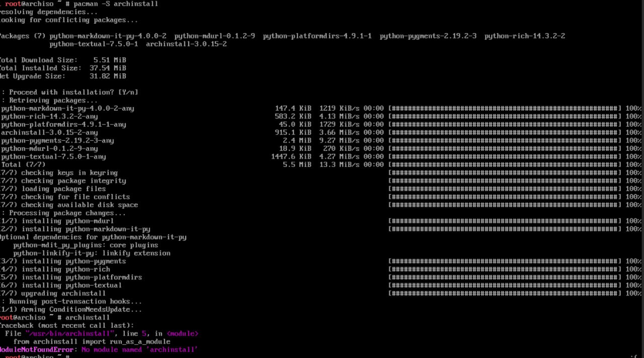Click archinstall-3.0.15-2 in the Packages list

[186, 44]
